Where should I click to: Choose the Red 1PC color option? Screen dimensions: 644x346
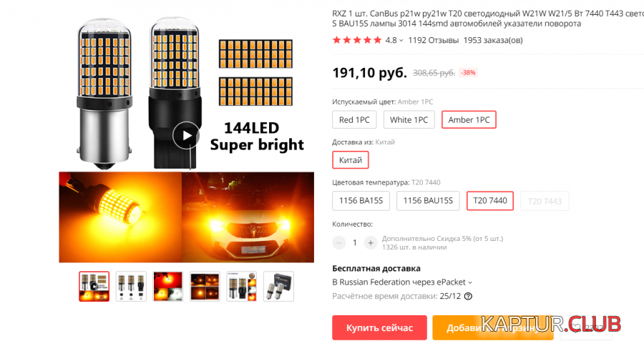coord(354,120)
